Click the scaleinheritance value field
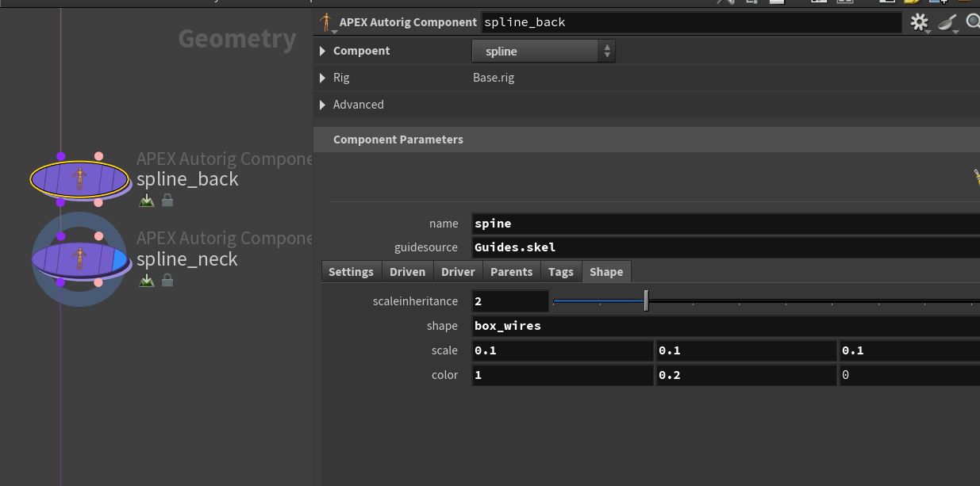980x486 pixels. point(510,301)
